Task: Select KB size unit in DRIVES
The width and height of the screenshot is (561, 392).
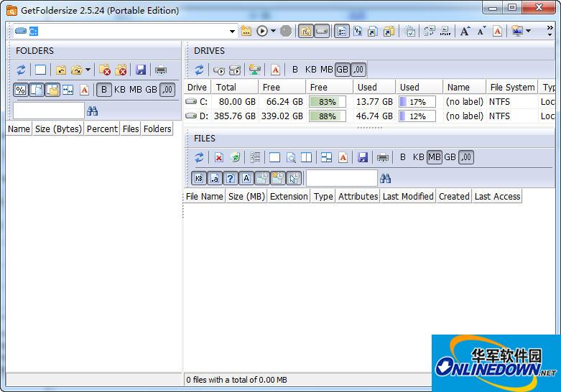Action: (x=310, y=70)
